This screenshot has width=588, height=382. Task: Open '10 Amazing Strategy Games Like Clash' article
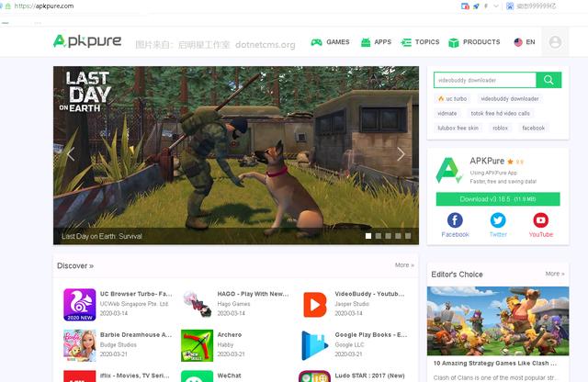tap(495, 363)
